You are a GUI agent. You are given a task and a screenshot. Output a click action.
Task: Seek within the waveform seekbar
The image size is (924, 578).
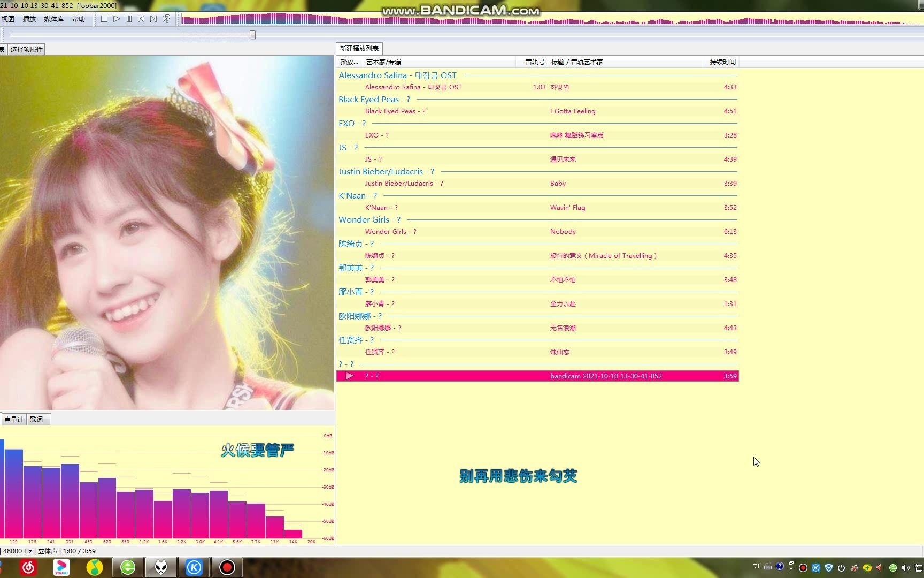[x=552, y=20]
